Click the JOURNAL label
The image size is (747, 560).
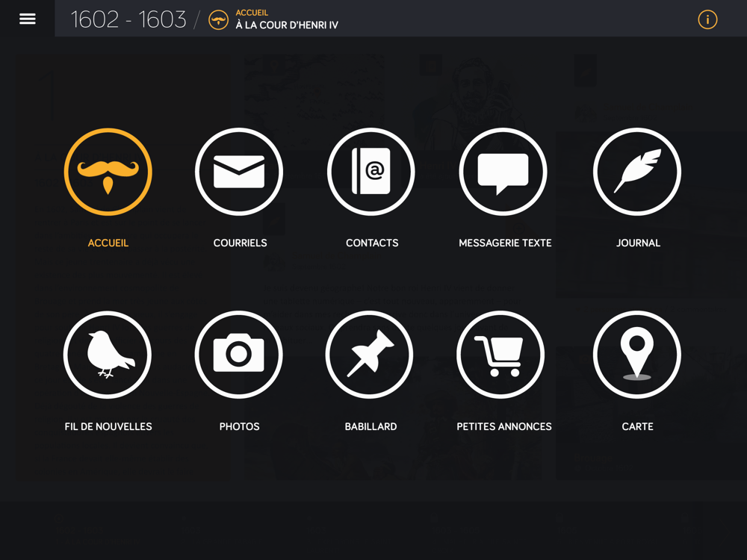(639, 243)
